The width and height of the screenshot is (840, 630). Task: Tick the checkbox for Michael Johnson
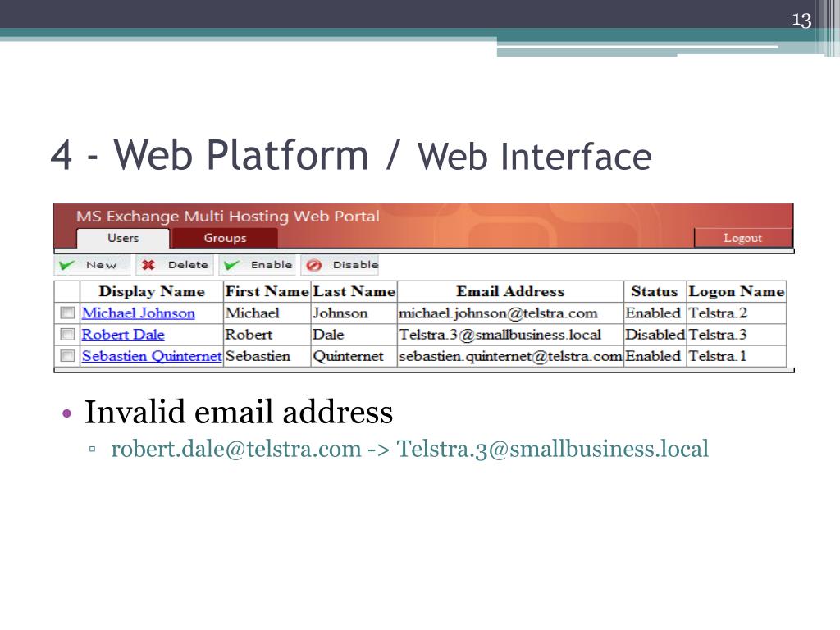point(67,313)
